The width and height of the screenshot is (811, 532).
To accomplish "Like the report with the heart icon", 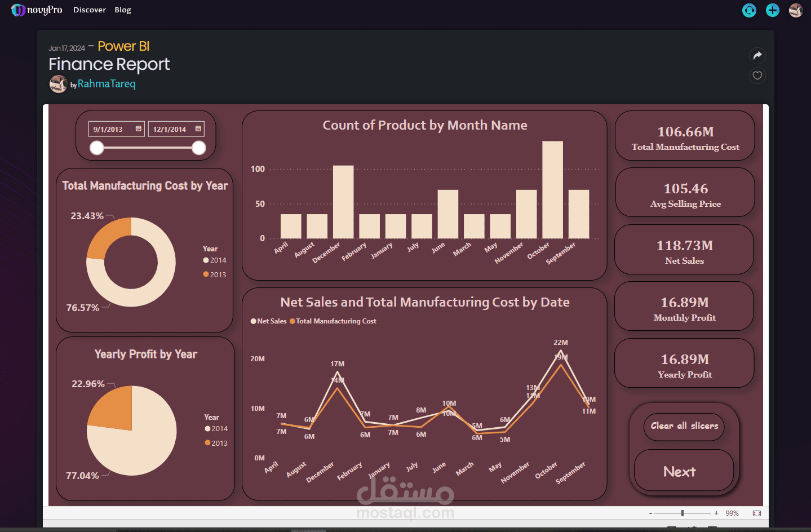I will (757, 76).
